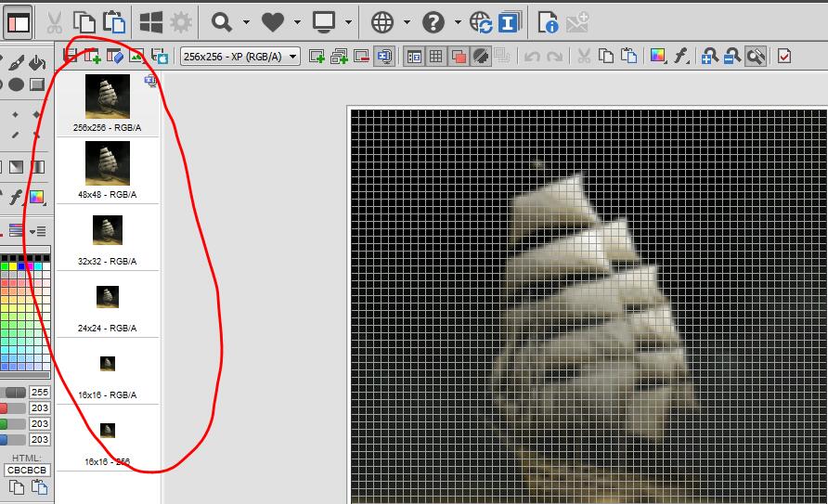Click the editor toolbar Paste icon
The width and height of the screenshot is (828, 504).
click(x=628, y=56)
